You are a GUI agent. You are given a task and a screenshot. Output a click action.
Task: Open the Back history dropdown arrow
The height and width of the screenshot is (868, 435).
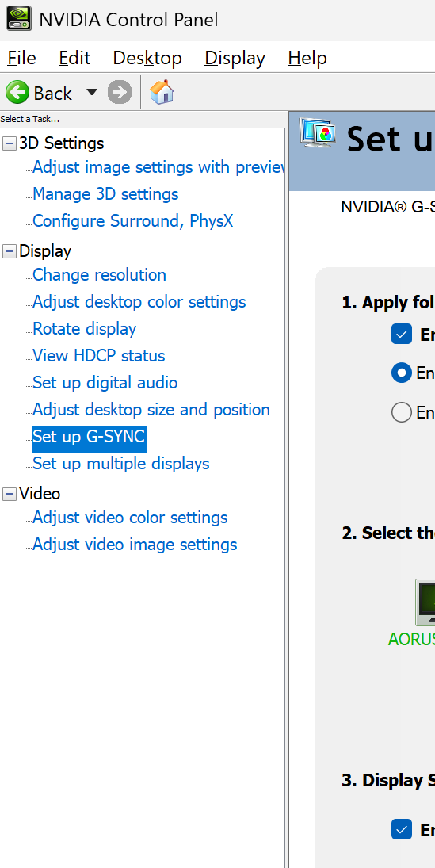(91, 92)
